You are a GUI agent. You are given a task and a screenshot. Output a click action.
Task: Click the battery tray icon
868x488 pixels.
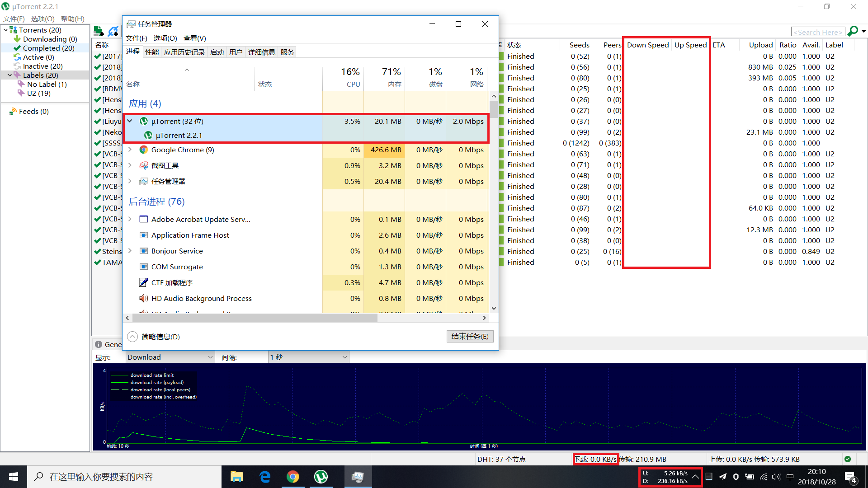click(750, 476)
